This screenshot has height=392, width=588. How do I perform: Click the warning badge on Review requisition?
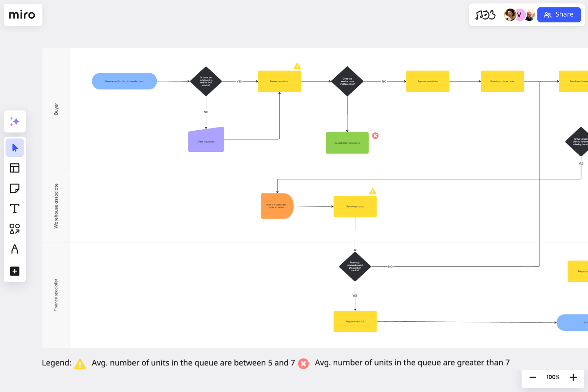point(297,65)
